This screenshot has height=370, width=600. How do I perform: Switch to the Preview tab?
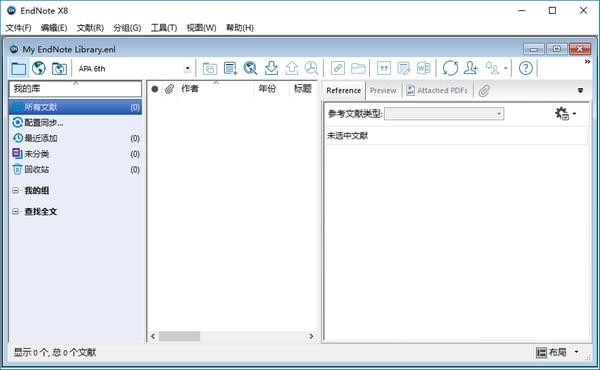(x=383, y=91)
